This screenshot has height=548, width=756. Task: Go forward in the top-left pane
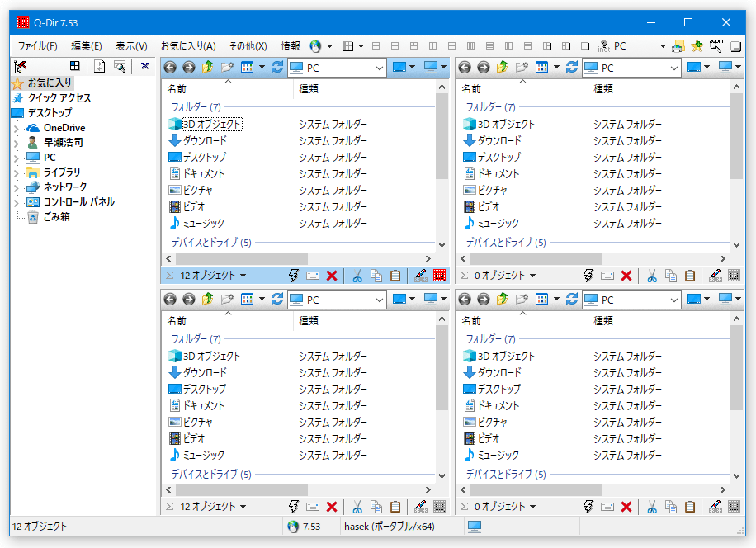coord(189,68)
